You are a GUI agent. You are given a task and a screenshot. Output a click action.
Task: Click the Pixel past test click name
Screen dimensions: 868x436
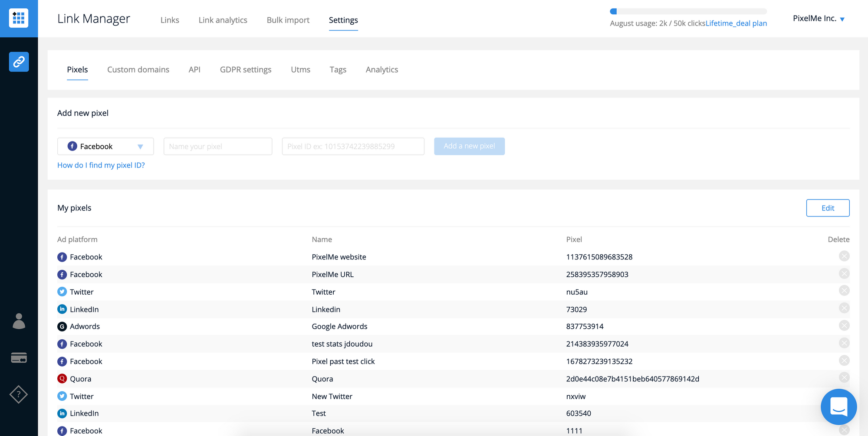pyautogui.click(x=343, y=361)
